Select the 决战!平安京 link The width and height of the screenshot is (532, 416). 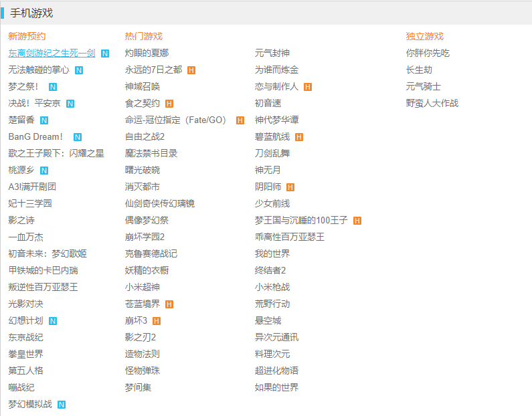pos(34,104)
